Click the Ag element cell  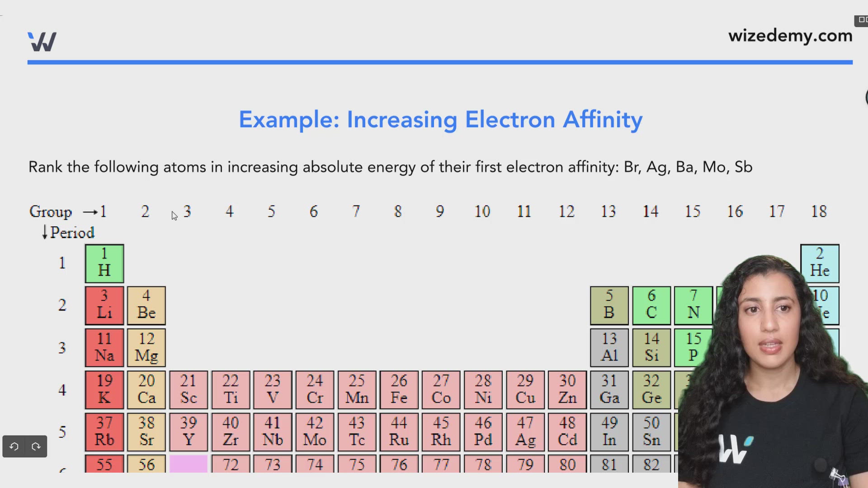pyautogui.click(x=525, y=432)
